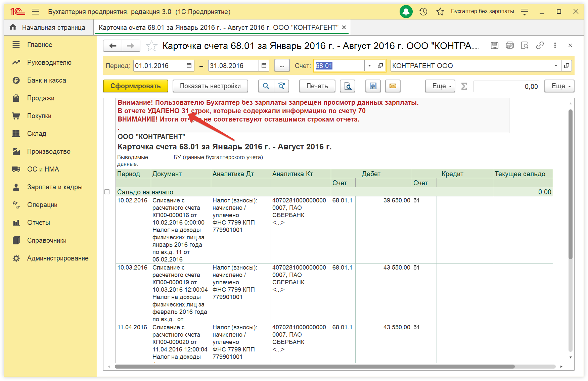The width and height of the screenshot is (588, 381).
Task: Click preview icon next to Печать
Action: 348,86
